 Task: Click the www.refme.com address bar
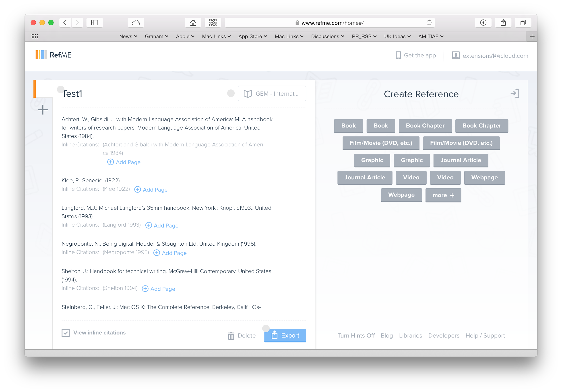[x=329, y=23]
